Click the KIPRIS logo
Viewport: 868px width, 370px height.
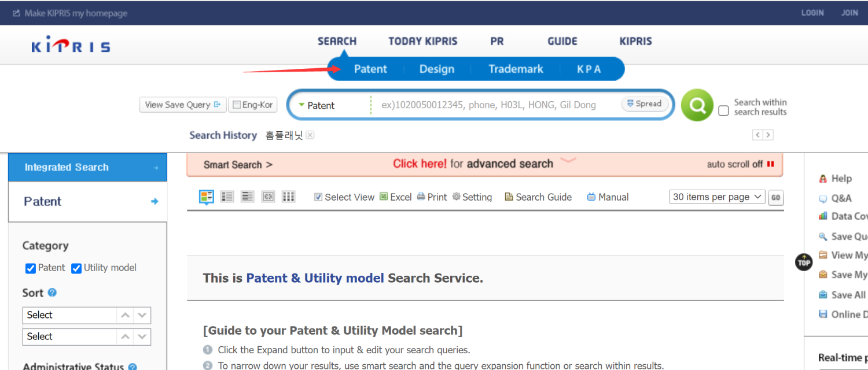(x=71, y=45)
